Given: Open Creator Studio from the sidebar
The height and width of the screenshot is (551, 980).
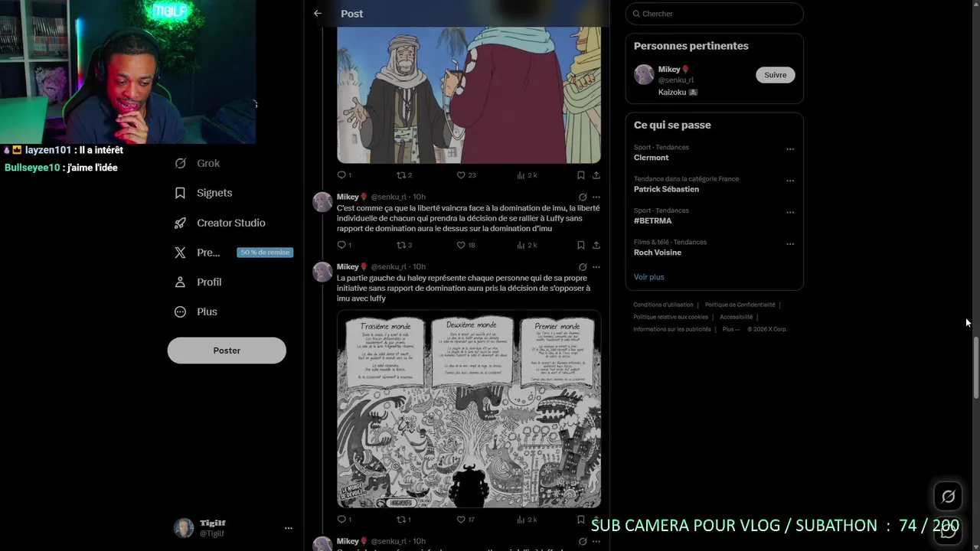Looking at the screenshot, I should click(x=220, y=223).
